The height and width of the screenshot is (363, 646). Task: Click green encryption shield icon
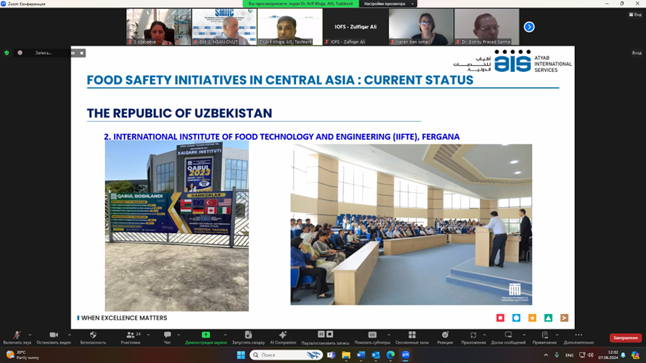coord(7,53)
